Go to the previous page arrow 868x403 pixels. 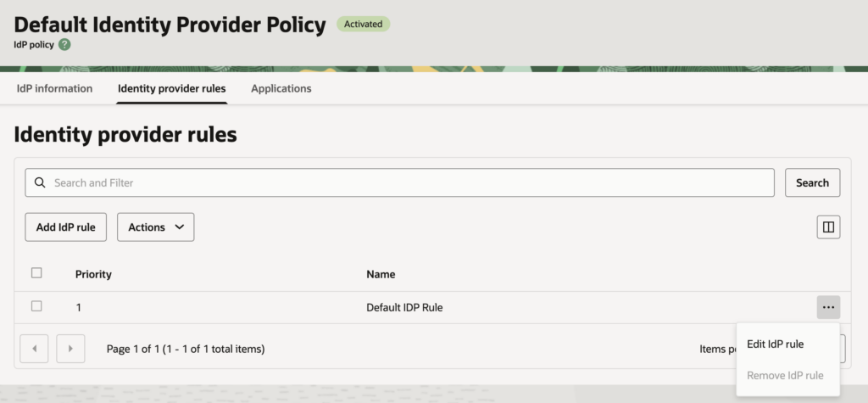click(34, 349)
